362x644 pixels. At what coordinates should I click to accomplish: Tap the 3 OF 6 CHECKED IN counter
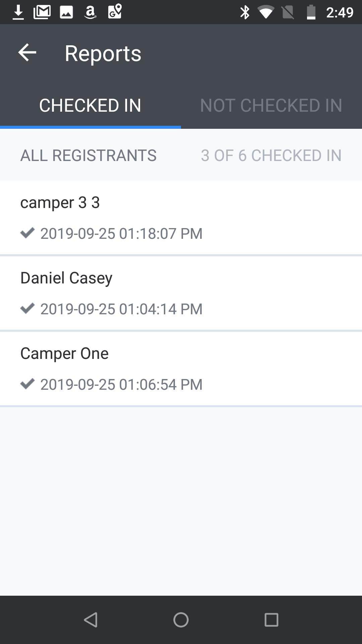(271, 155)
